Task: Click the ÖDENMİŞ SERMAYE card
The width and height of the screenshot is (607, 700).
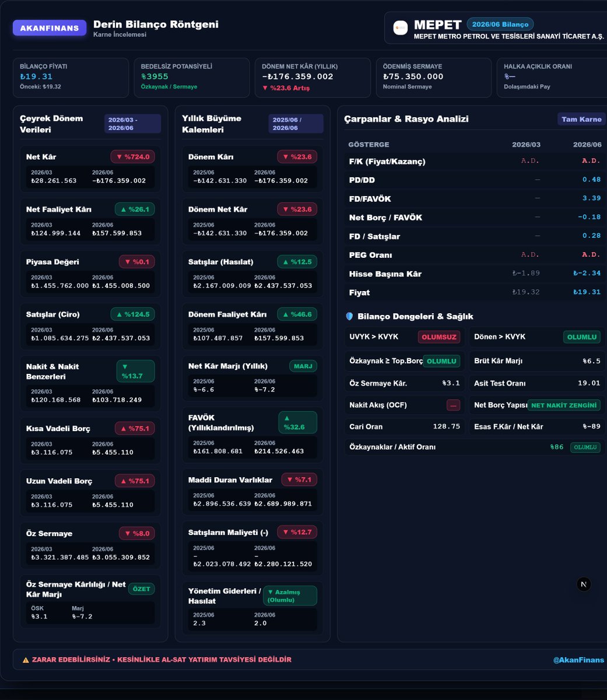Action: pyautogui.click(x=434, y=78)
